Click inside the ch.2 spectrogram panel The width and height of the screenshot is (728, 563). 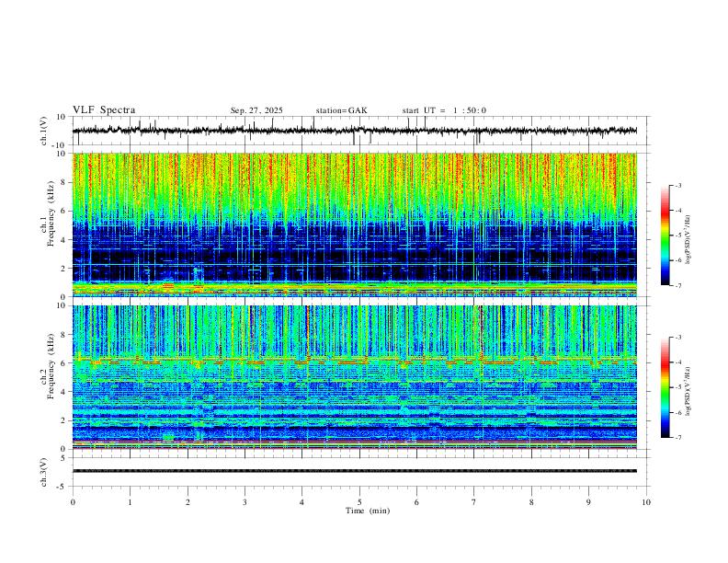tap(354, 377)
